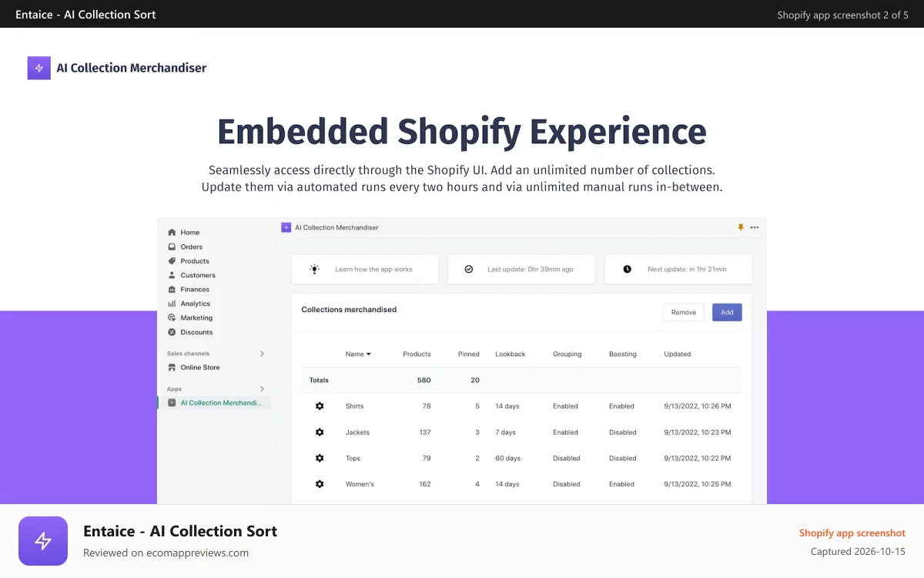Open the Home sidebar icon
The width and height of the screenshot is (924, 578).
pyautogui.click(x=172, y=232)
